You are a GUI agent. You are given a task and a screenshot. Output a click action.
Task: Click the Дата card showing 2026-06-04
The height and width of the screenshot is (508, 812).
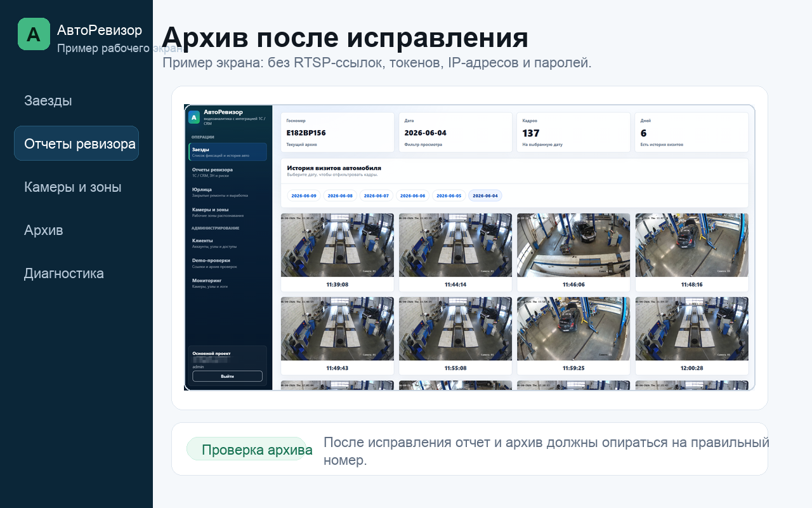[x=455, y=132]
